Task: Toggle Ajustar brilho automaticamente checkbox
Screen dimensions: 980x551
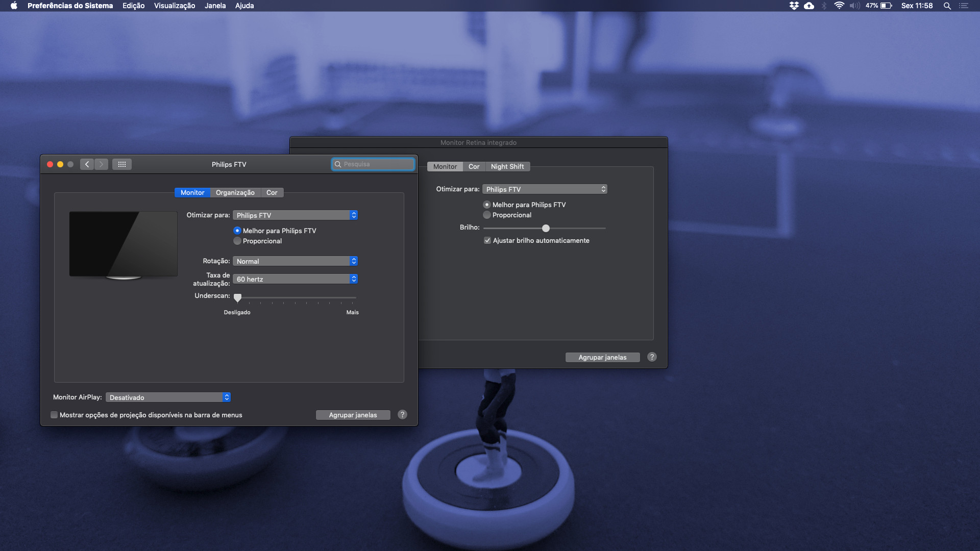Action: 487,241
